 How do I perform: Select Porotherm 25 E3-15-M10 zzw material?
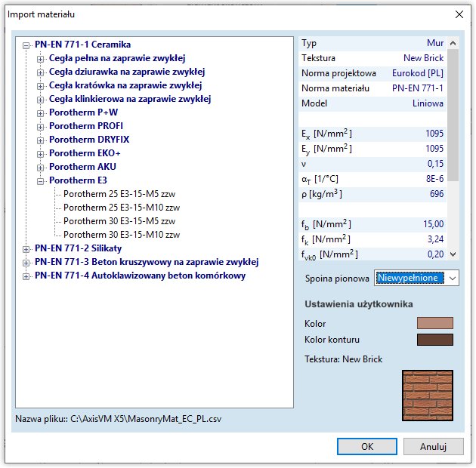point(121,208)
